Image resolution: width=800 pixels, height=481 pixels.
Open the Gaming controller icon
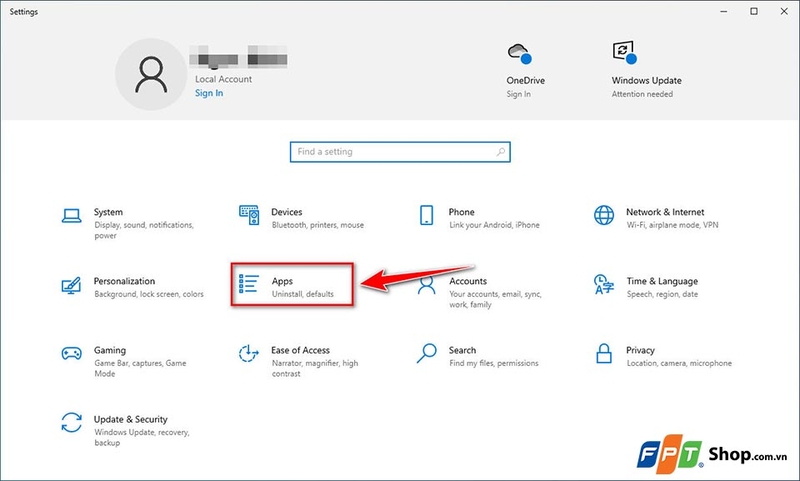(x=71, y=353)
